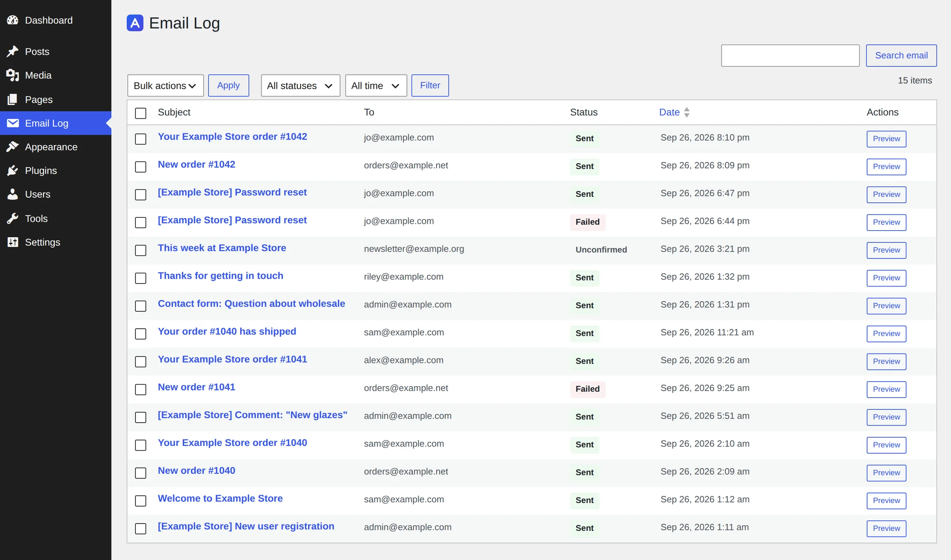
Task: Open Your Example Store order #1042 subject link
Action: 232,137
